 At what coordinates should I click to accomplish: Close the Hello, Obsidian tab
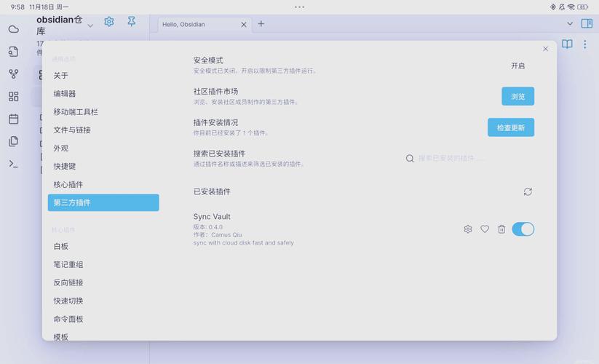(x=244, y=25)
